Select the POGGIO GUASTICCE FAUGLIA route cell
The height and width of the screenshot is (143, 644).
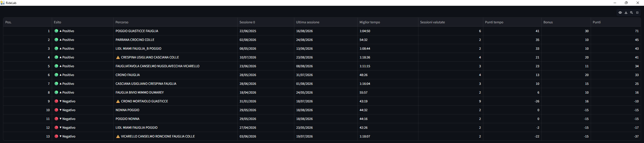(176, 31)
